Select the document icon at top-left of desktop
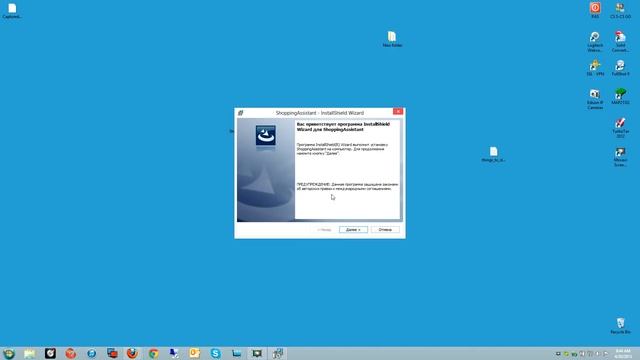Image resolution: width=640 pixels, height=360 pixels. [12, 11]
